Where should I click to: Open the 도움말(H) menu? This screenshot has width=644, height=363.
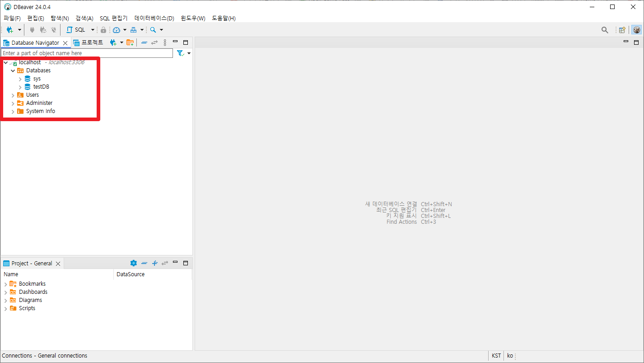click(x=224, y=19)
